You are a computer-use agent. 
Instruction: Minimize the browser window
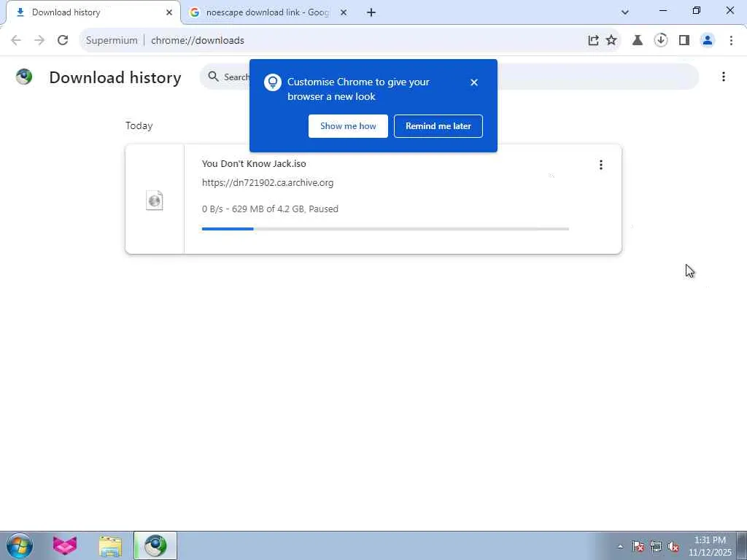point(663,10)
